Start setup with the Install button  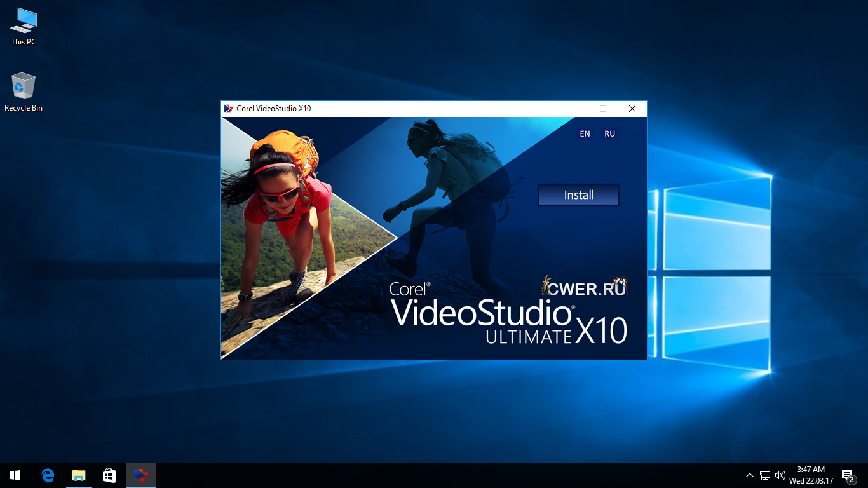point(578,195)
